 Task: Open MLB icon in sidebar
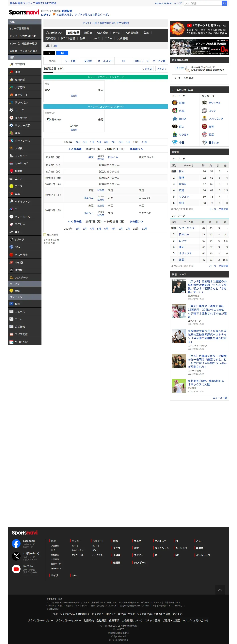11,72
